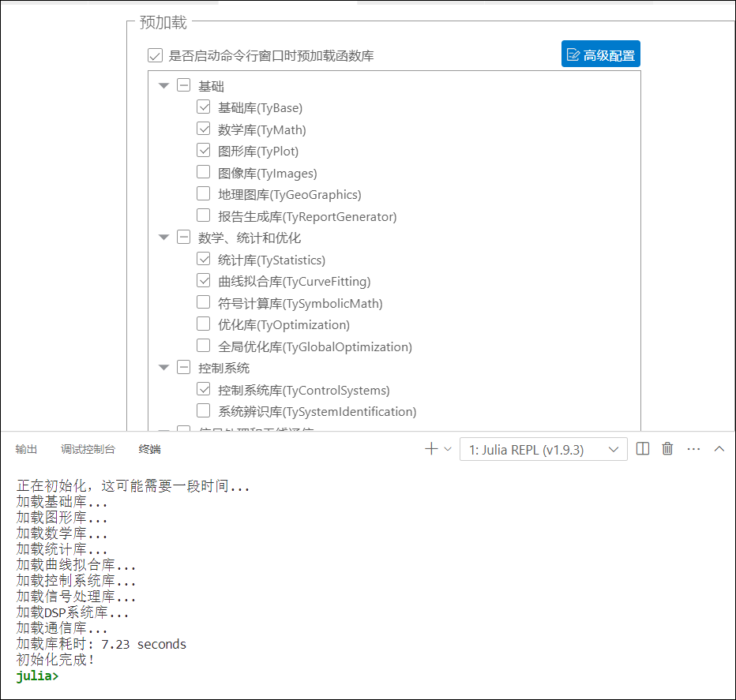Delete terminal using trash icon
This screenshot has width=736, height=700.
[667, 449]
